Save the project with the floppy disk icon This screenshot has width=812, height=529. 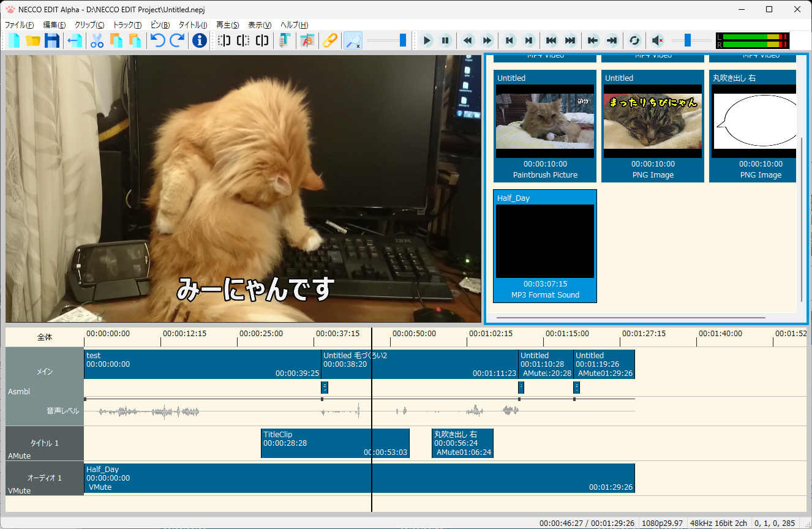(52, 40)
